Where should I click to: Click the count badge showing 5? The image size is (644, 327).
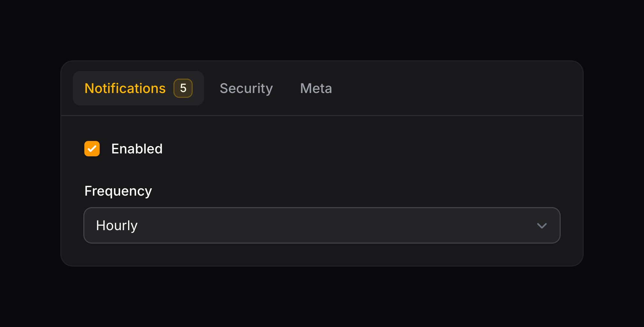pos(183,88)
